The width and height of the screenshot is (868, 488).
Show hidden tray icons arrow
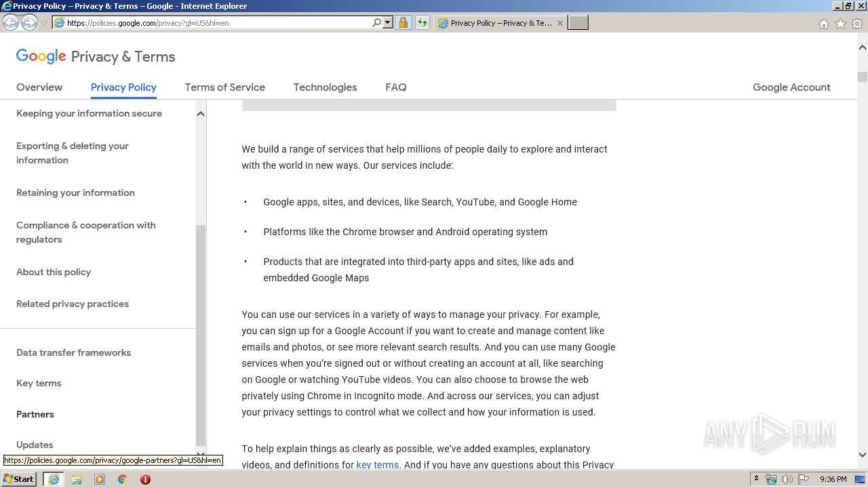(757, 479)
